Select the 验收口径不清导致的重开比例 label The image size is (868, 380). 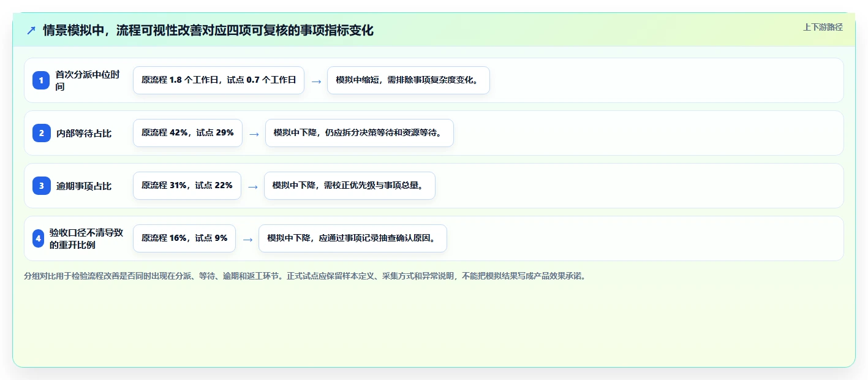click(86, 238)
